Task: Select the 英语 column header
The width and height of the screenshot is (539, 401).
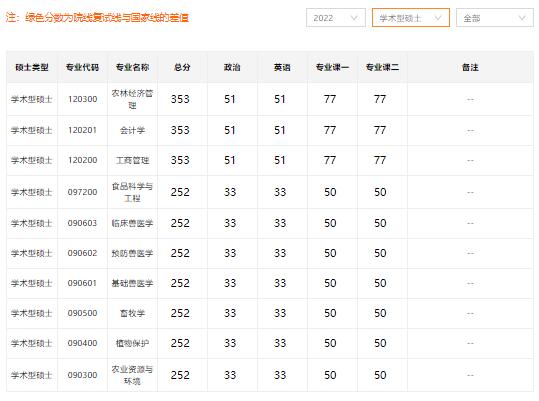Action: coord(282,67)
